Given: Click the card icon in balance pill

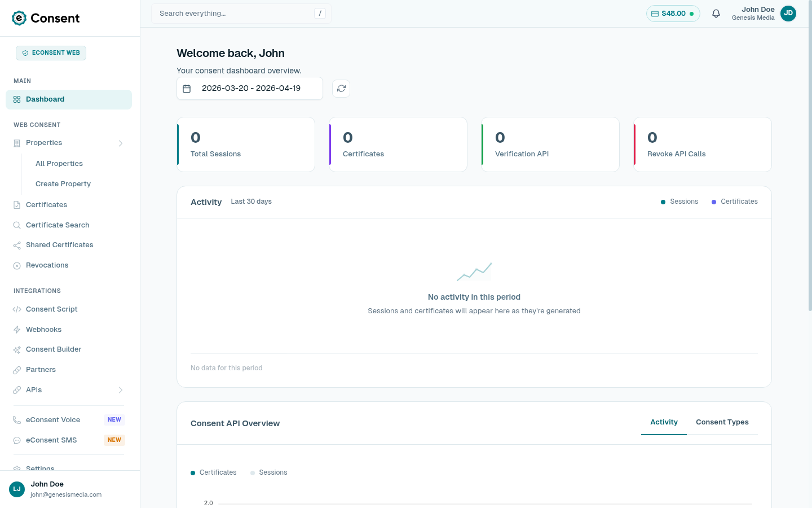Looking at the screenshot, I should point(655,14).
